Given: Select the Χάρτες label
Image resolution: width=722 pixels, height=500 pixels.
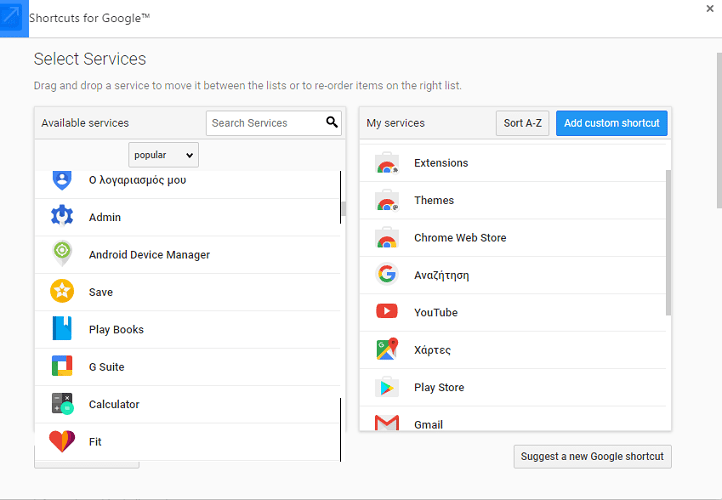Looking at the screenshot, I should point(432,350).
